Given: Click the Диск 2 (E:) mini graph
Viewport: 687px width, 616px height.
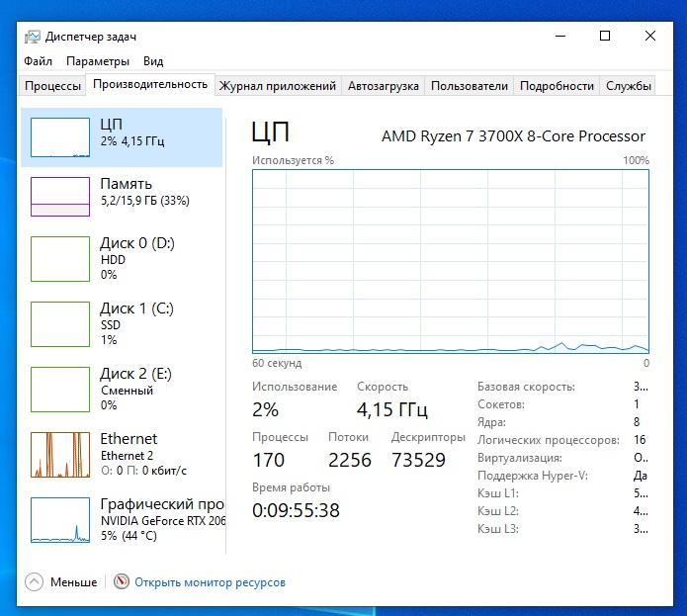Looking at the screenshot, I should pyautogui.click(x=60, y=390).
